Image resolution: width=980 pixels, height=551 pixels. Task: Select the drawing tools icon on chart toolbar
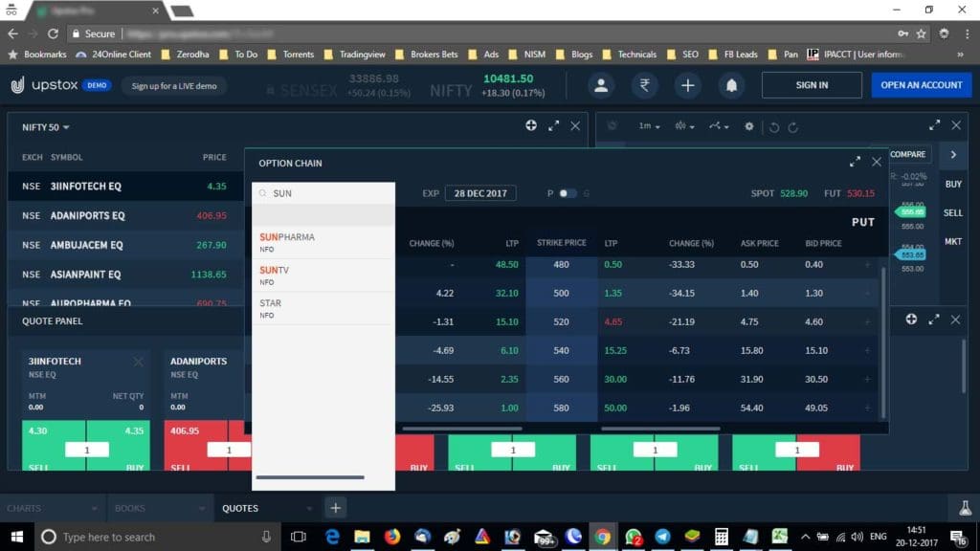[x=716, y=126]
